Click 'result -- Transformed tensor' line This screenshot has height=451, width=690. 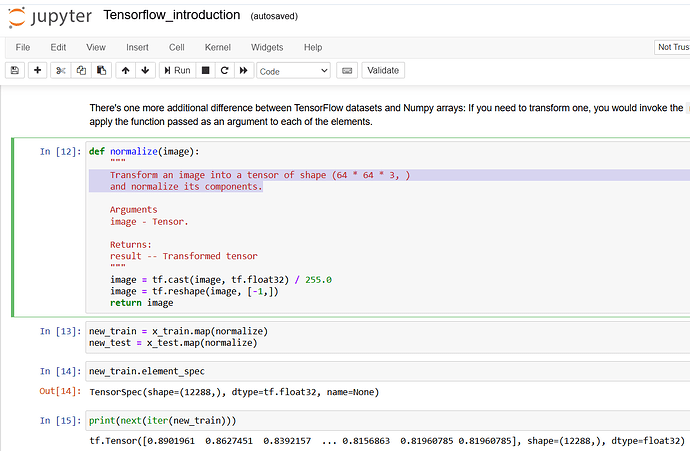[x=184, y=256]
